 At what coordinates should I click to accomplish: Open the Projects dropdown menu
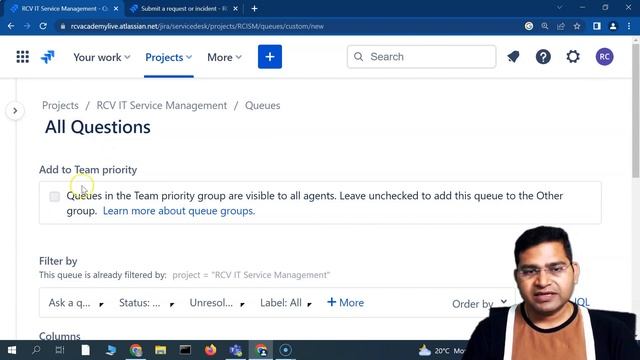(x=169, y=57)
